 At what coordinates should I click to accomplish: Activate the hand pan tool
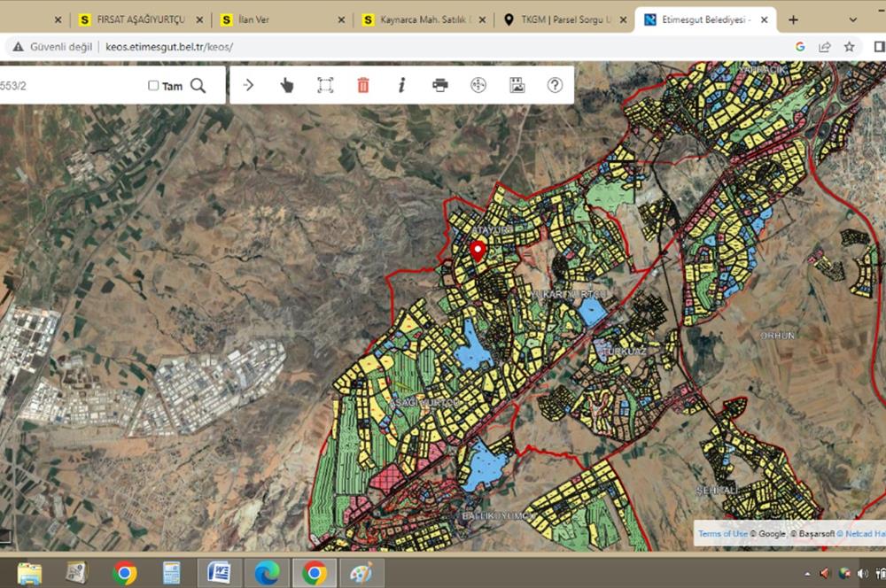pos(286,85)
